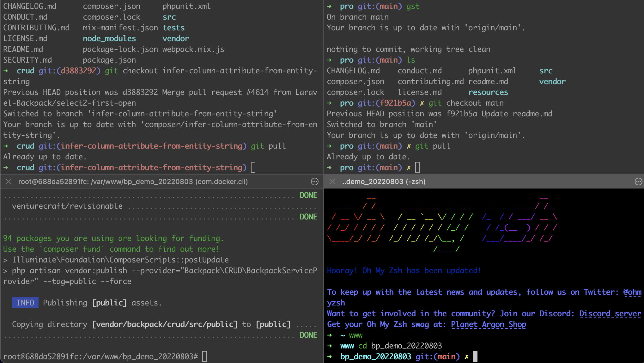The width and height of the screenshot is (644, 363).
Task: Click the vendor folder name in the ls output
Action: [552, 81]
